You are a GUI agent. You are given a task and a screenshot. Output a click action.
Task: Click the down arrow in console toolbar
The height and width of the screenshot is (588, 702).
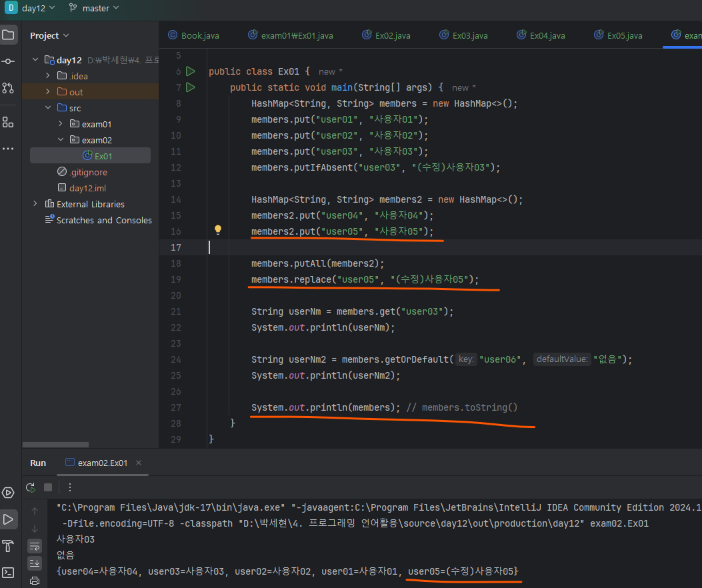[35, 529]
